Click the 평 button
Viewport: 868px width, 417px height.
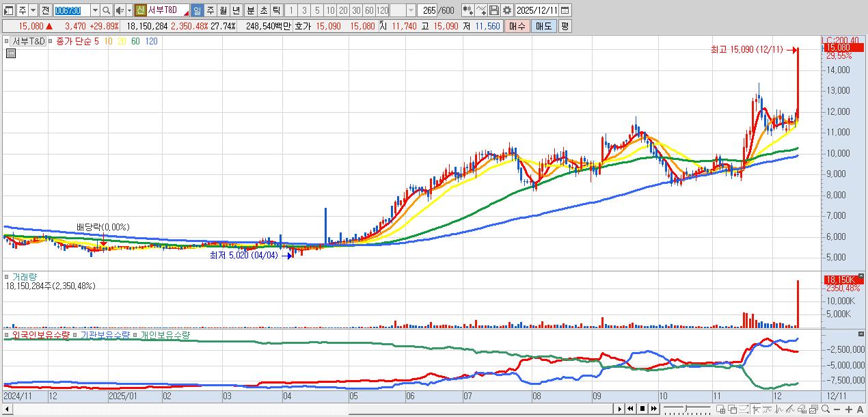coord(565,26)
